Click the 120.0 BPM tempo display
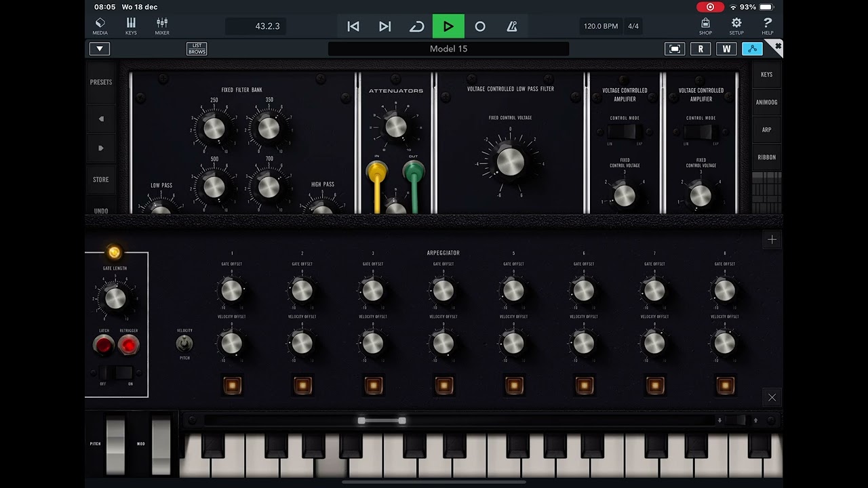The height and width of the screenshot is (488, 868). pos(601,26)
